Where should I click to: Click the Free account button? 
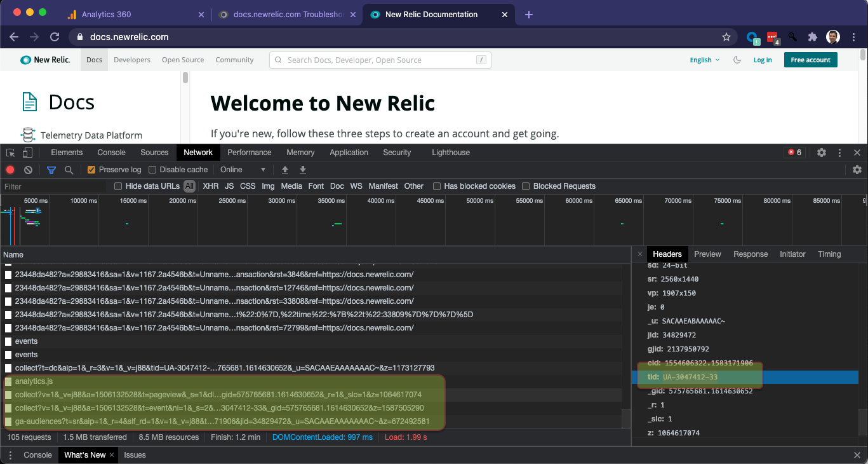point(810,60)
